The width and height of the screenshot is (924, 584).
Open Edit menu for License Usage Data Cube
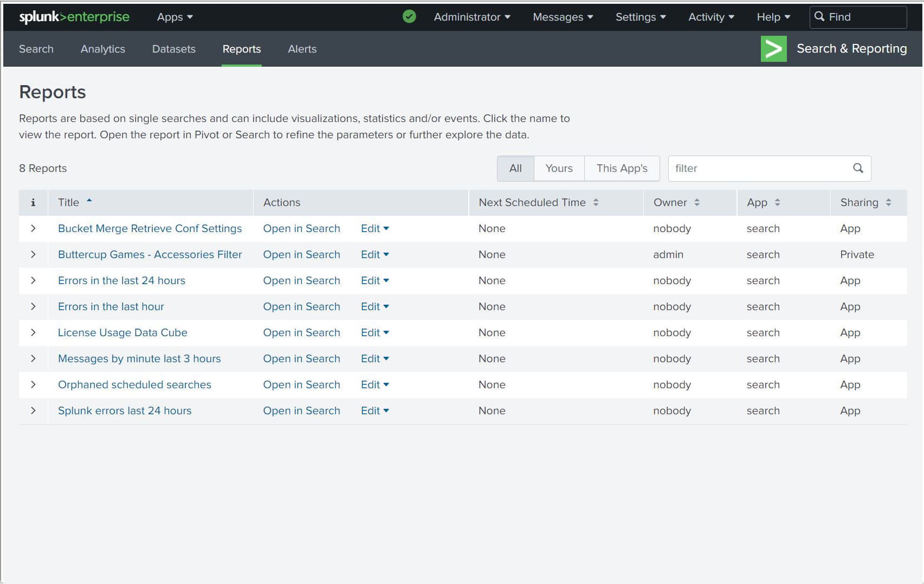click(x=375, y=332)
